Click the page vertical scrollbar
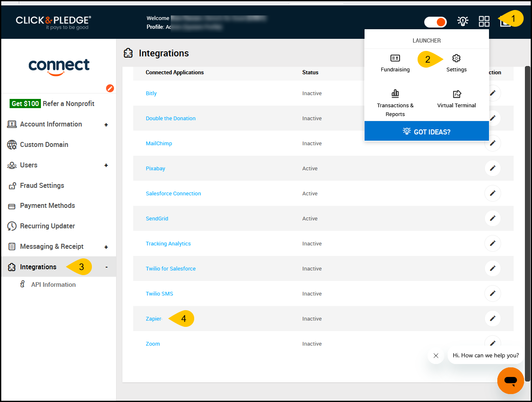 coord(527,223)
